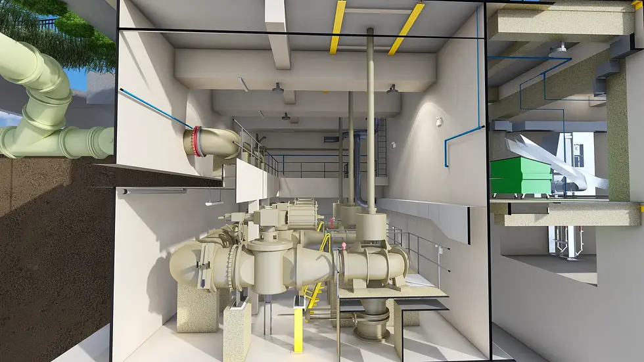Select the red flange ring on pipe elbow
This screenshot has width=644, height=362.
click(198, 141)
